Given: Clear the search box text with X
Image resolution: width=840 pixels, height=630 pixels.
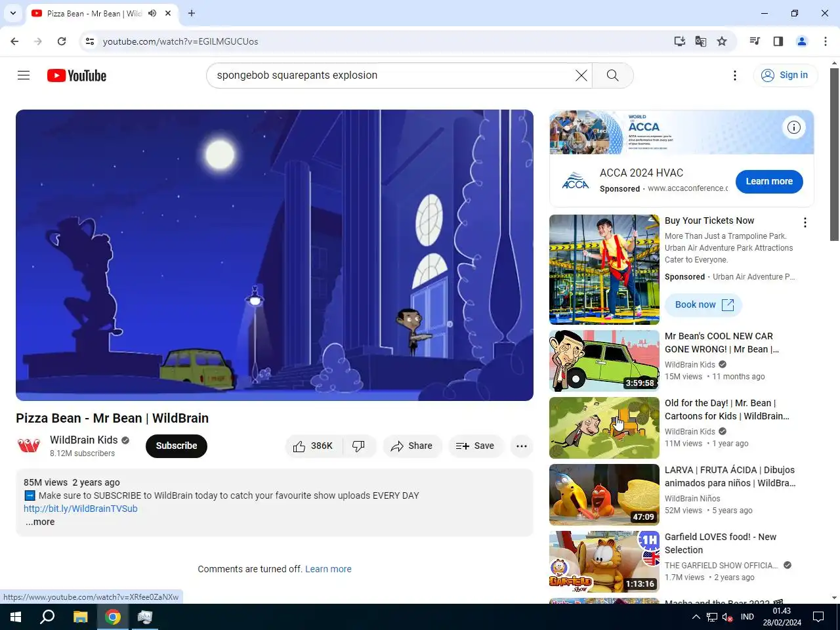Looking at the screenshot, I should pos(581,75).
